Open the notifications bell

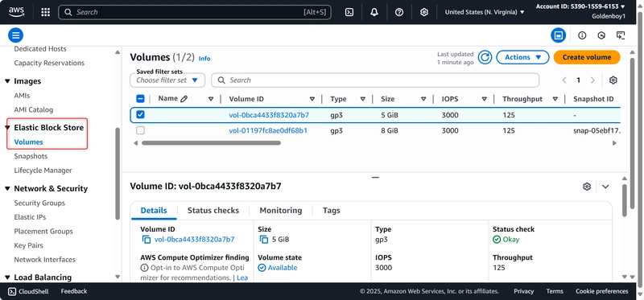(x=374, y=12)
